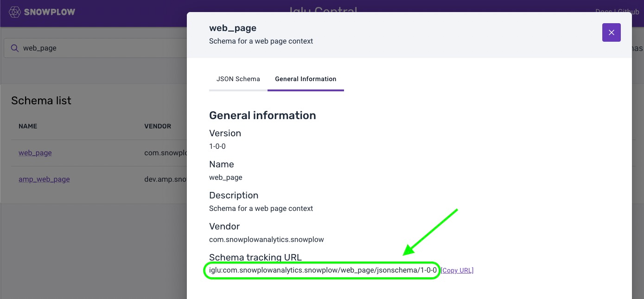This screenshot has height=299, width=644.
Task: Click the search magnifier icon
Action: tap(15, 48)
